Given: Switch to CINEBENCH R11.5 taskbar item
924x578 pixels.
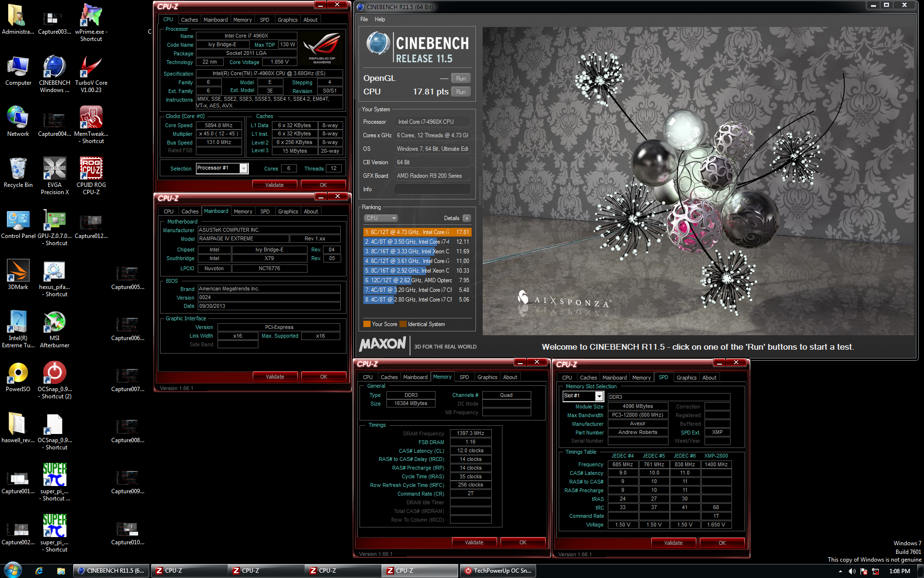Looking at the screenshot, I should 111,571.
